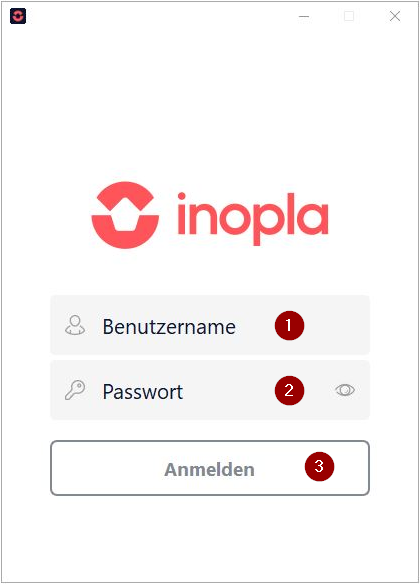This screenshot has width=420, height=584.
Task: Close the inopla login window
Action: coord(395,16)
